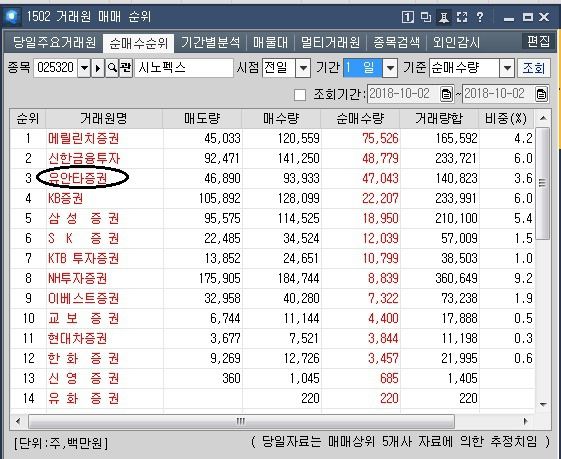
Task: Click the screen number '1' icon
Action: (408, 17)
